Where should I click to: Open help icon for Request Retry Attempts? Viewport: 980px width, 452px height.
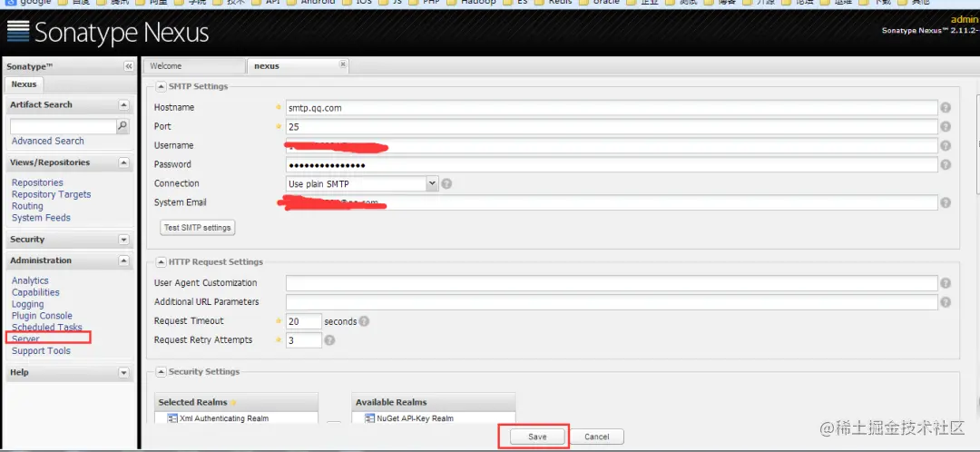329,340
